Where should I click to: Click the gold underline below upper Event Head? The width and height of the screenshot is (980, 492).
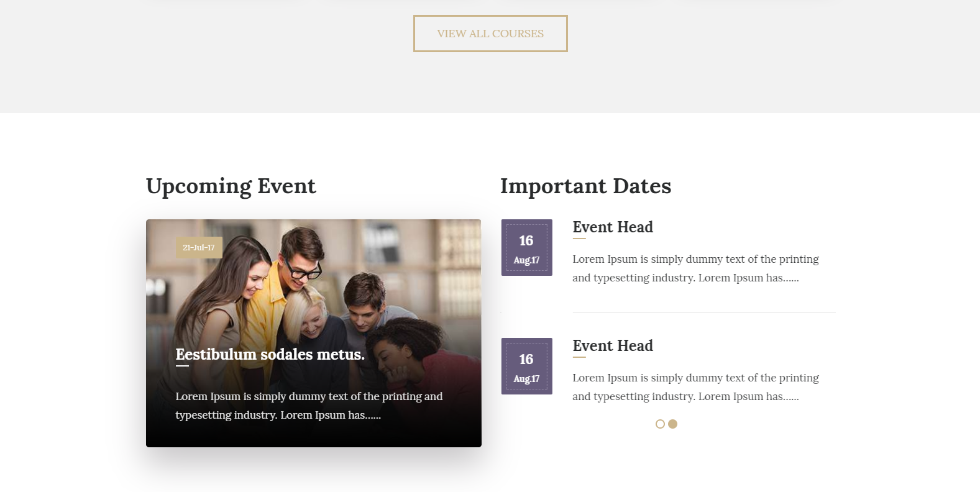pos(579,239)
